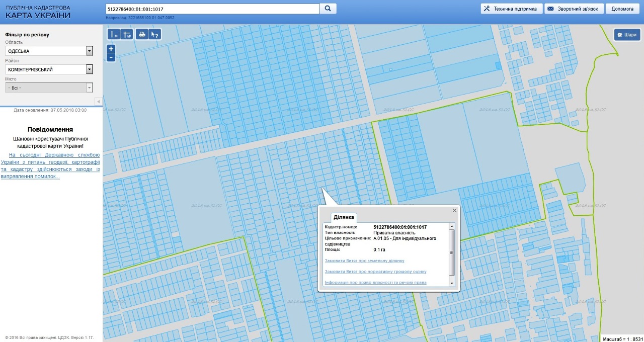Viewport: 644px width, 342px height.
Task: Switch to the Ділянка tab
Action: click(344, 217)
